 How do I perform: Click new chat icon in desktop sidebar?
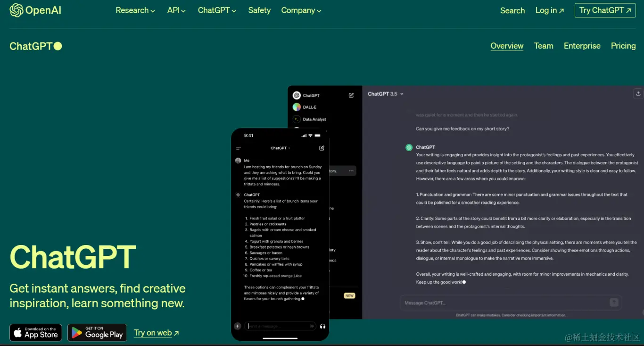click(351, 95)
